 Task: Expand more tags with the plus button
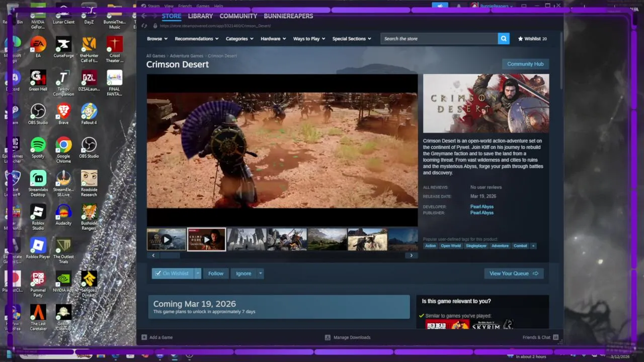tap(533, 246)
